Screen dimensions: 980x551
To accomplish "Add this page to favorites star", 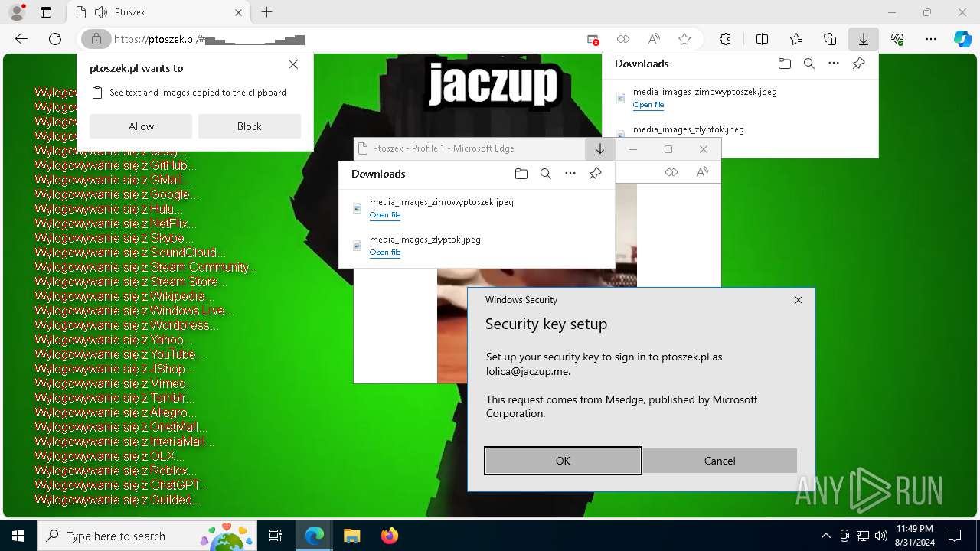I will (x=684, y=39).
